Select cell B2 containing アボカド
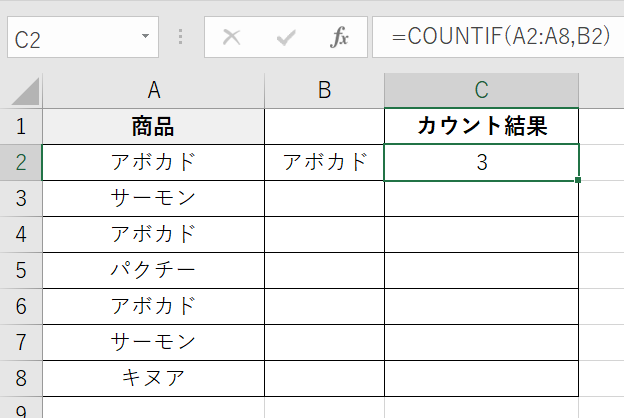 [x=324, y=162]
